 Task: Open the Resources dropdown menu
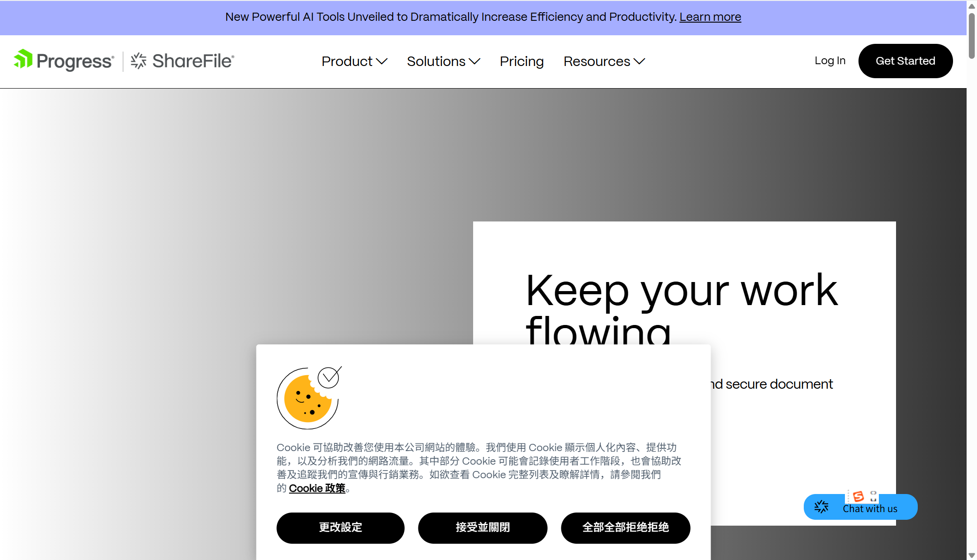pyautogui.click(x=604, y=61)
